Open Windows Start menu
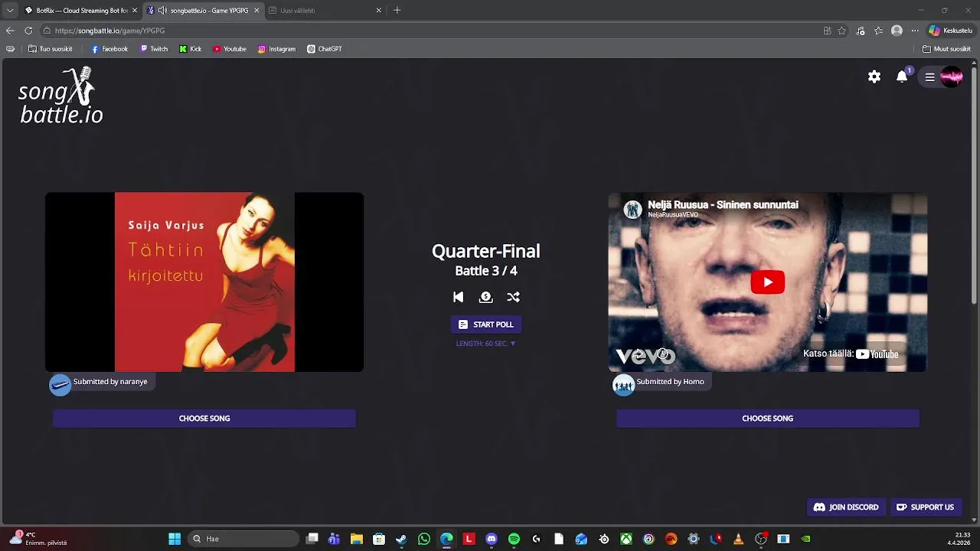The image size is (980, 551). (x=175, y=539)
